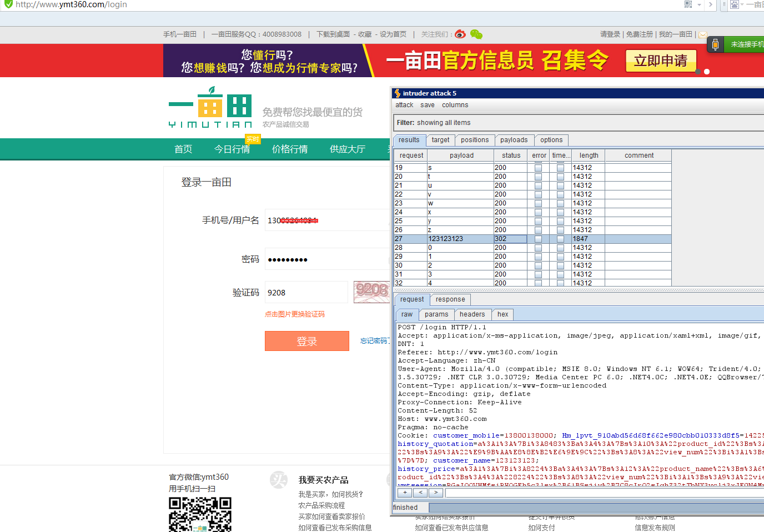Viewport: 764px width, 532px height.
Task: Click the 密码 password input field
Action: point(328,259)
